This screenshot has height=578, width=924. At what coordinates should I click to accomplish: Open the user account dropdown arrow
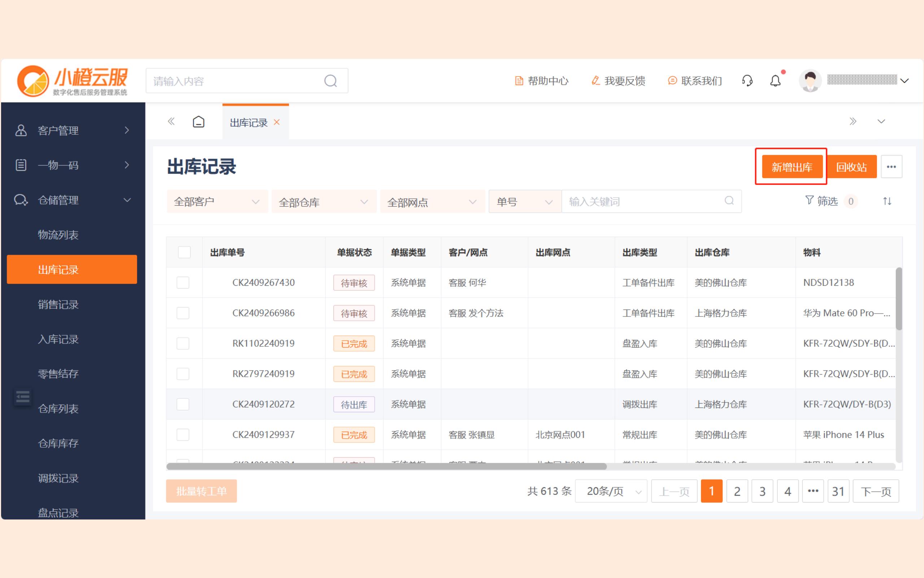point(904,81)
